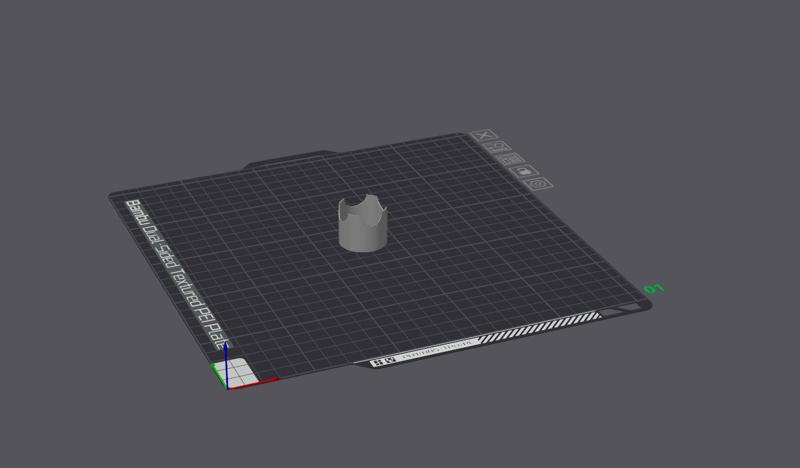The height and width of the screenshot is (468, 800).
Task: Click the green plate number 01
Action: pyautogui.click(x=654, y=289)
